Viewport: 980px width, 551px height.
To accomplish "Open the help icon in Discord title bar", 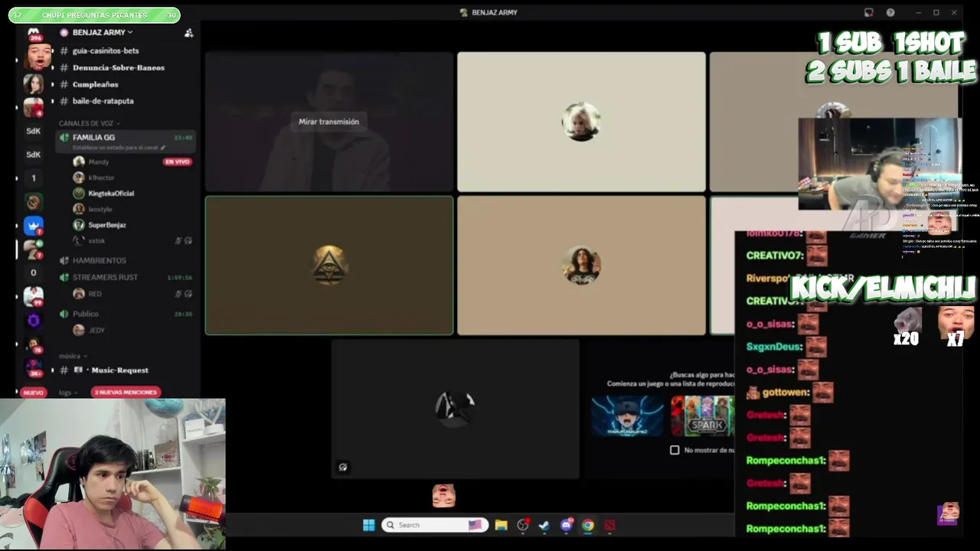I will point(890,12).
